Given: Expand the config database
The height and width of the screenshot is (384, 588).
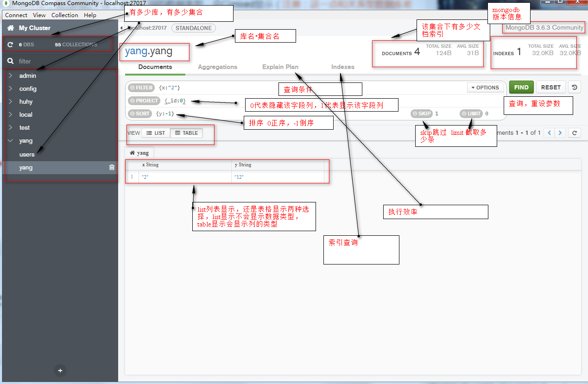Looking at the screenshot, I should tap(10, 88).
